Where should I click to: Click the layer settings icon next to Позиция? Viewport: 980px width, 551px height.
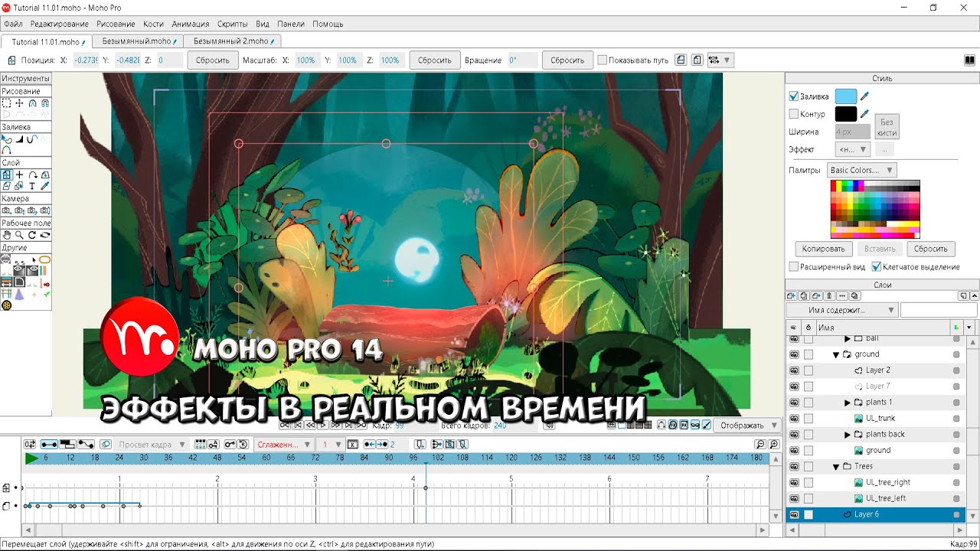coord(11,60)
